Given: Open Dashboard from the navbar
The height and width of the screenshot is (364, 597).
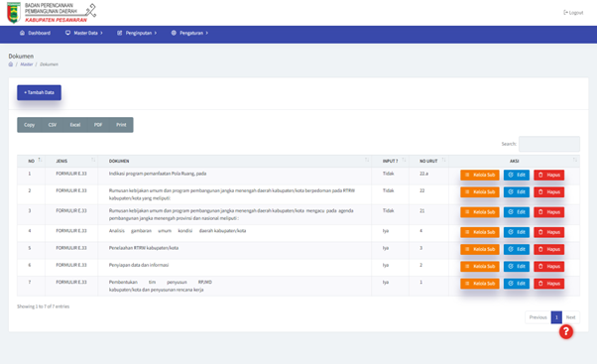Looking at the screenshot, I should [35, 33].
